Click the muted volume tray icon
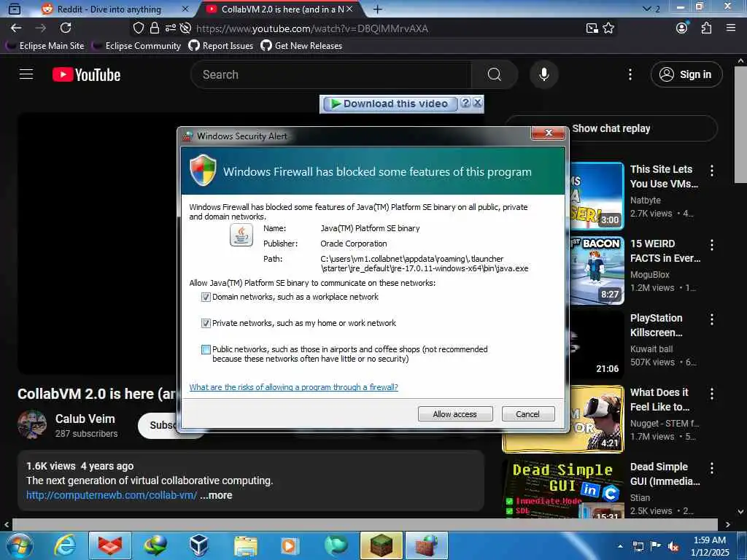 673,547
